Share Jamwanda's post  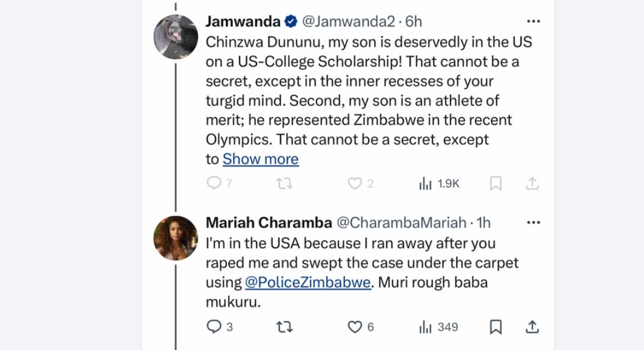pyautogui.click(x=532, y=183)
